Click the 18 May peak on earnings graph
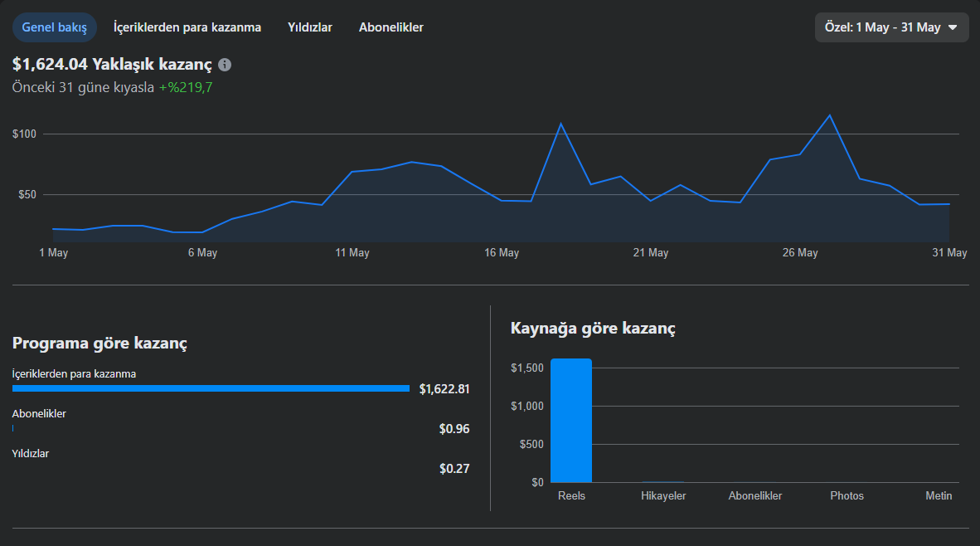Viewport: 980px width, 546px height. pyautogui.click(x=560, y=124)
